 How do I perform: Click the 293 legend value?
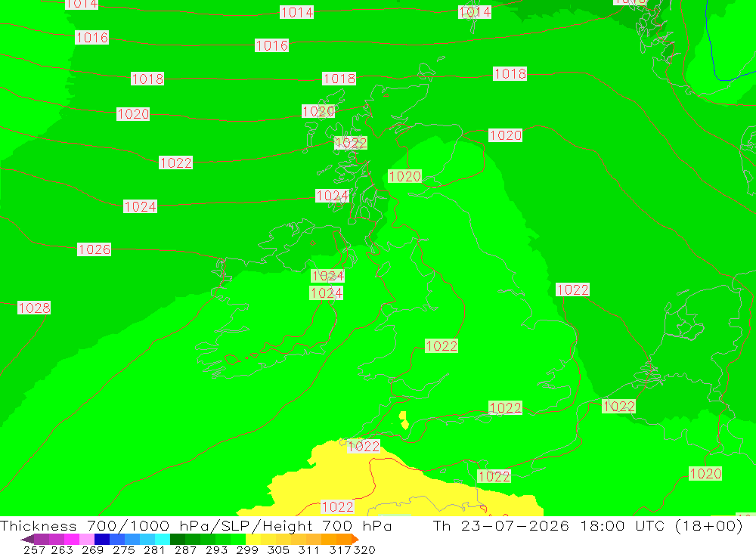click(216, 549)
